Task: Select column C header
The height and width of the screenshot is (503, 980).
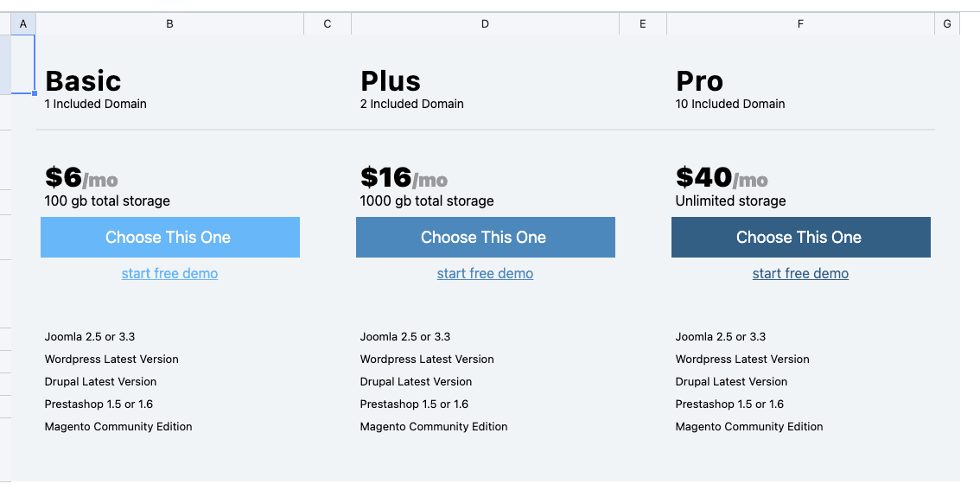Action: point(328,24)
